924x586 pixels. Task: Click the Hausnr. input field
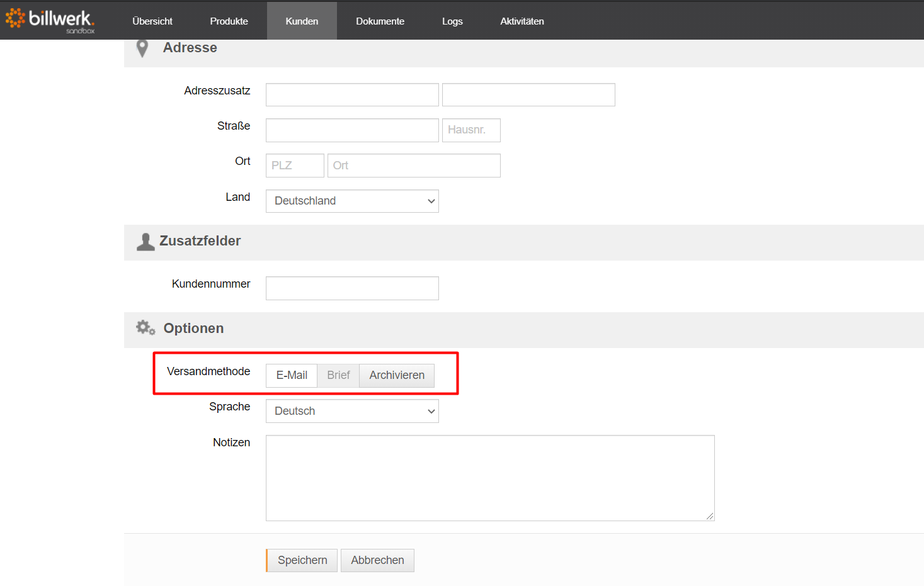click(x=471, y=130)
